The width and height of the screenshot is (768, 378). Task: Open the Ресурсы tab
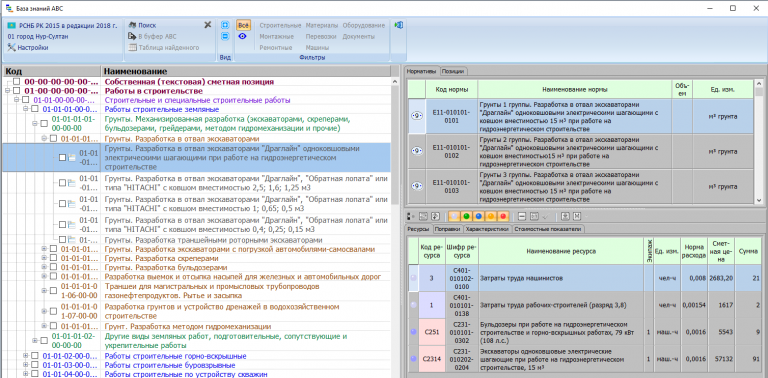419,229
